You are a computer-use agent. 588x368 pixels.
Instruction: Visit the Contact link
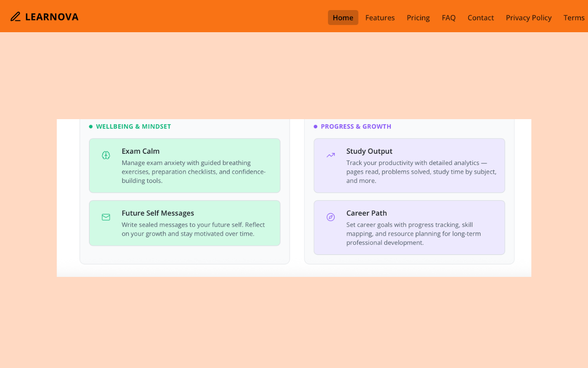point(481,17)
